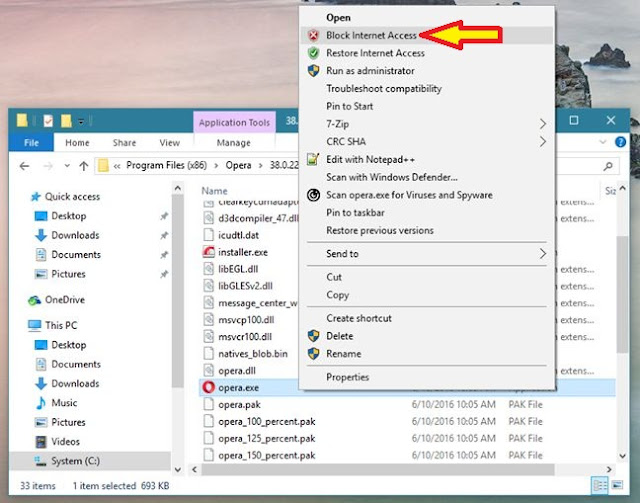Click the Back arrow in Explorer

[x=24, y=166]
